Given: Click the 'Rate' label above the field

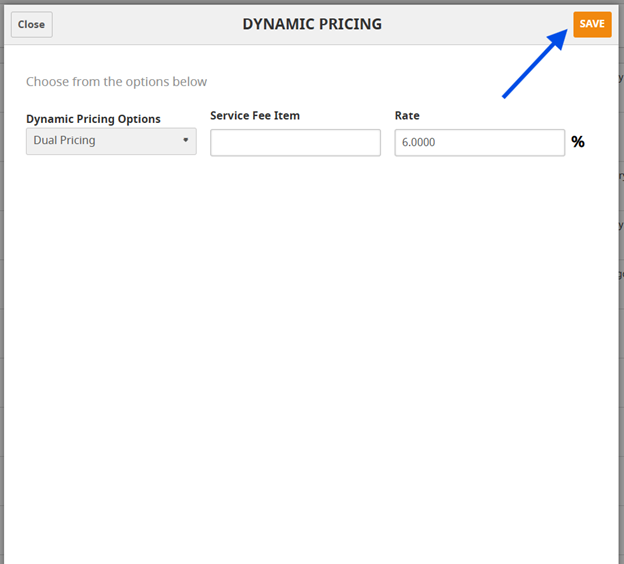Looking at the screenshot, I should [x=407, y=116].
